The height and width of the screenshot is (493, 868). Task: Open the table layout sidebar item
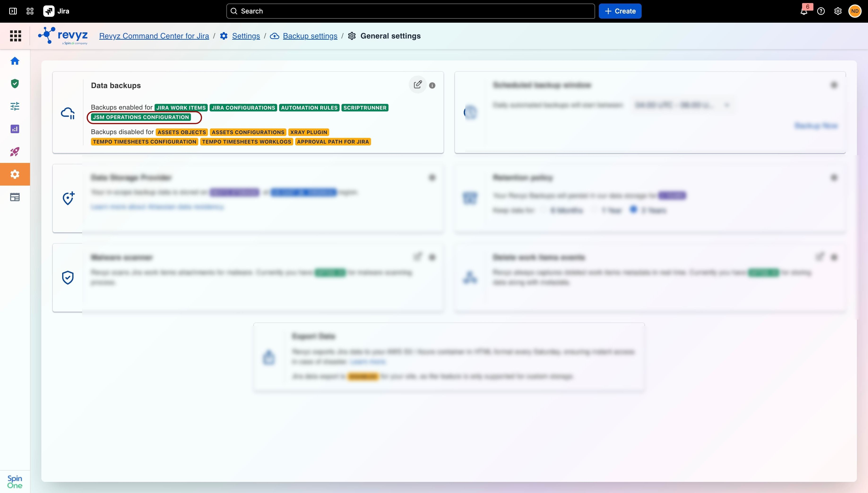tap(15, 197)
